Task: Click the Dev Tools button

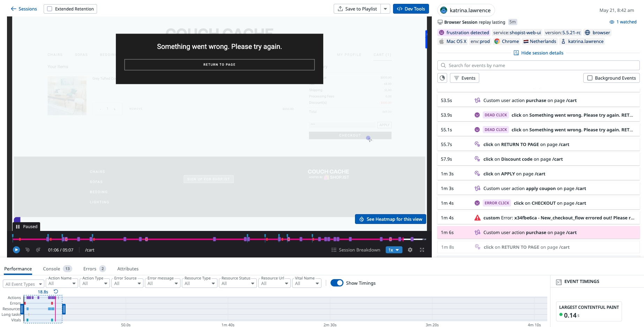Action: point(411,9)
